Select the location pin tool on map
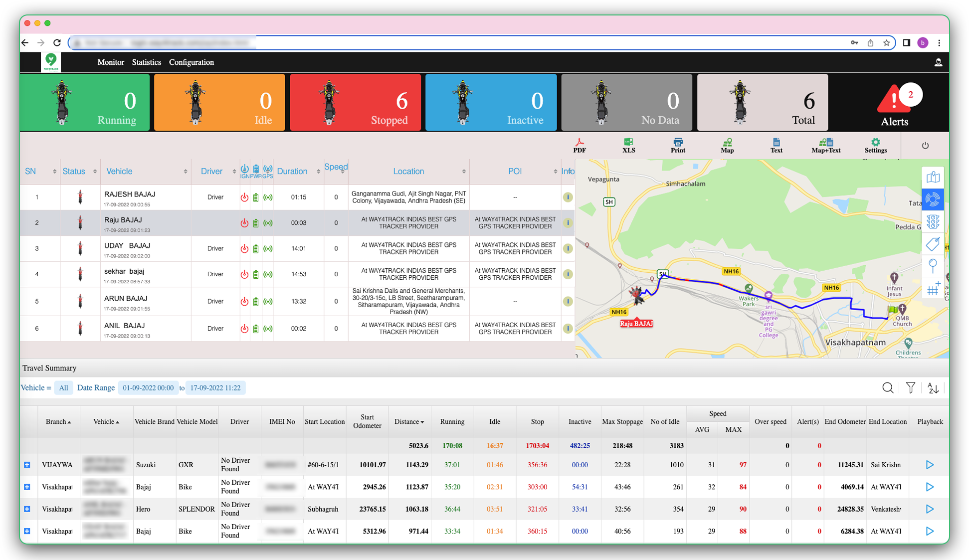This screenshot has height=560, width=971. pyautogui.click(x=933, y=266)
